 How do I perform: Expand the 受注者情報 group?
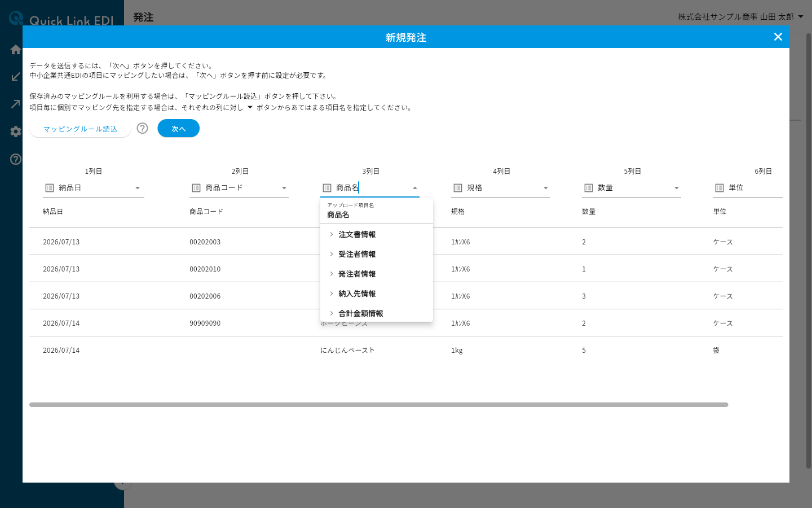(x=377, y=254)
